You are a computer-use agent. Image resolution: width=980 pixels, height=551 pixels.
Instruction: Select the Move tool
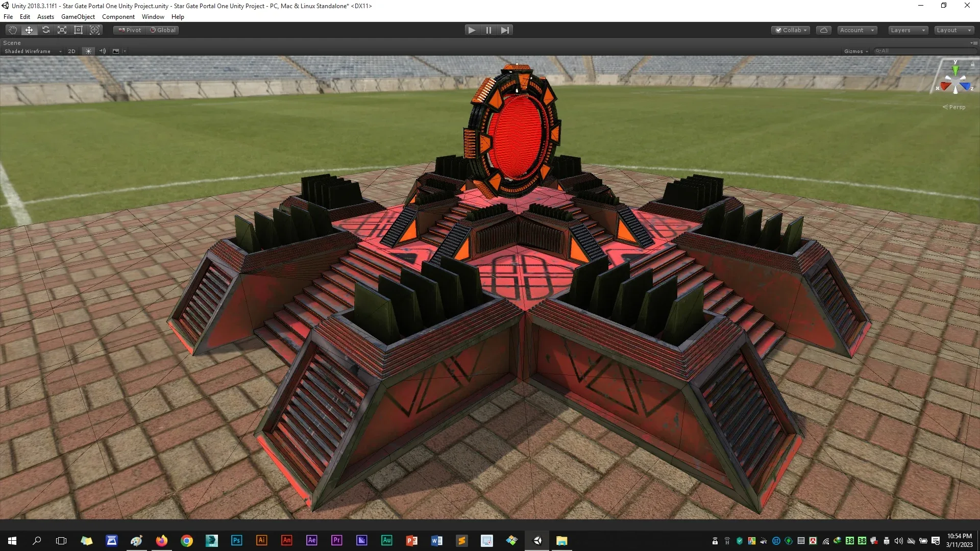coord(29,30)
